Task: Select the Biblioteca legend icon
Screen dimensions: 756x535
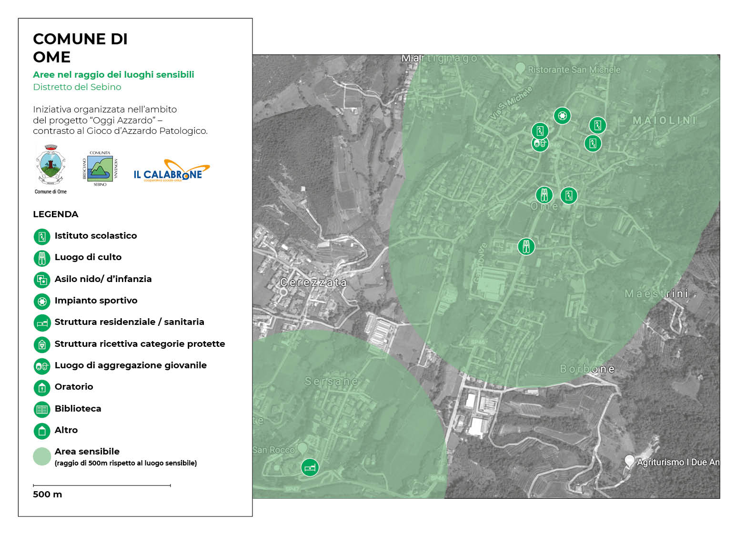Action: click(42, 409)
